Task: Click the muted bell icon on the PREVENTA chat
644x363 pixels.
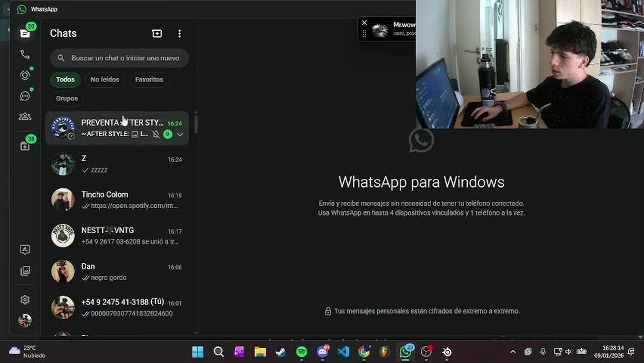Action: [x=156, y=134]
